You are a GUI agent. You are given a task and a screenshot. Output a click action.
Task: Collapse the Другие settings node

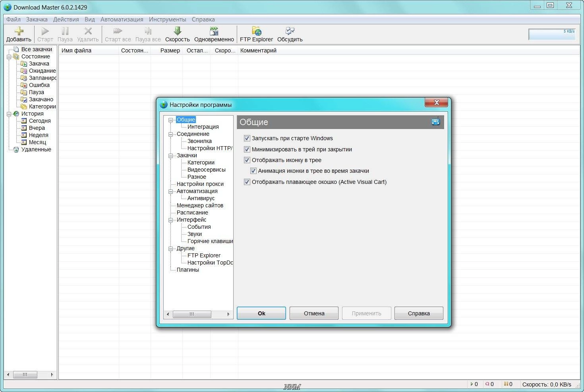171,249
